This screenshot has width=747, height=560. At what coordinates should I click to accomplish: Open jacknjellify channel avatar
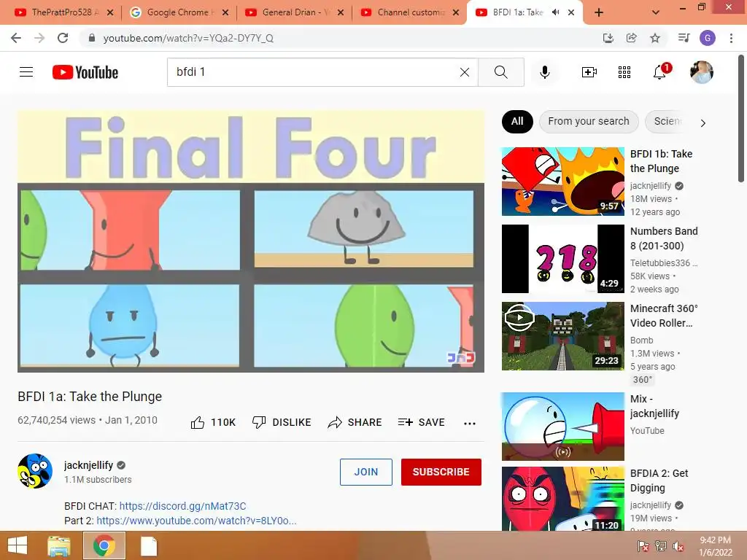coord(35,471)
